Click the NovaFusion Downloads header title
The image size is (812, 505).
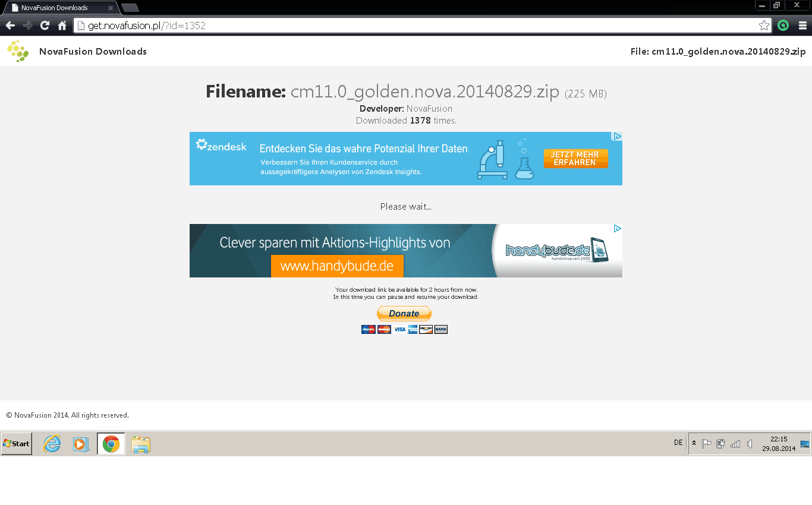point(93,52)
